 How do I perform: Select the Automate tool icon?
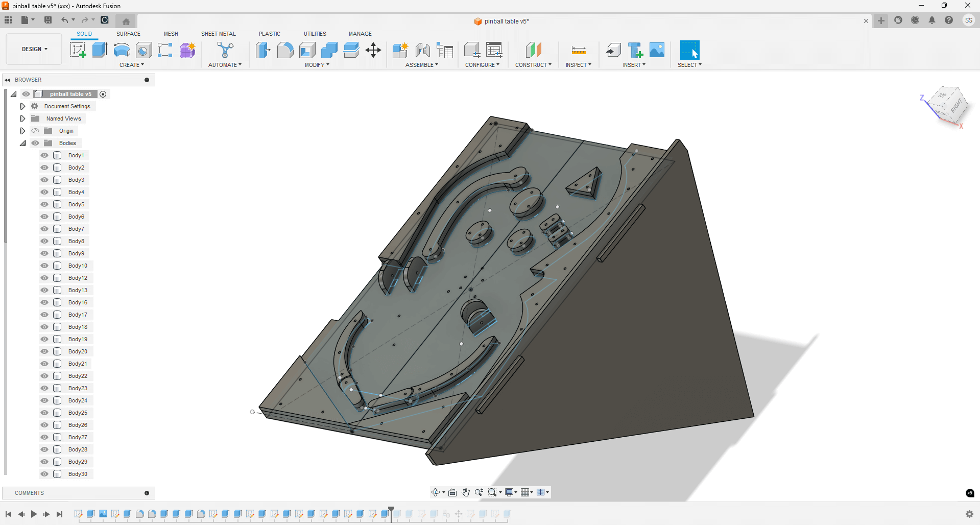click(x=225, y=50)
